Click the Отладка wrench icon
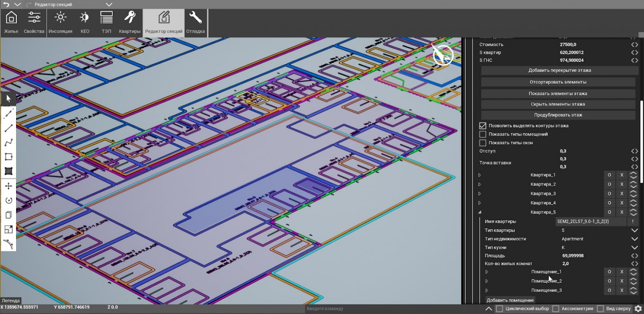The height and width of the screenshot is (314, 644). [195, 22]
